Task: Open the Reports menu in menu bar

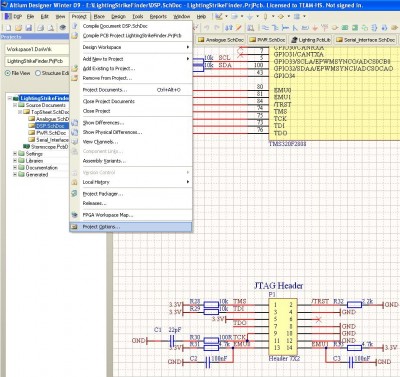Action: click(158, 16)
